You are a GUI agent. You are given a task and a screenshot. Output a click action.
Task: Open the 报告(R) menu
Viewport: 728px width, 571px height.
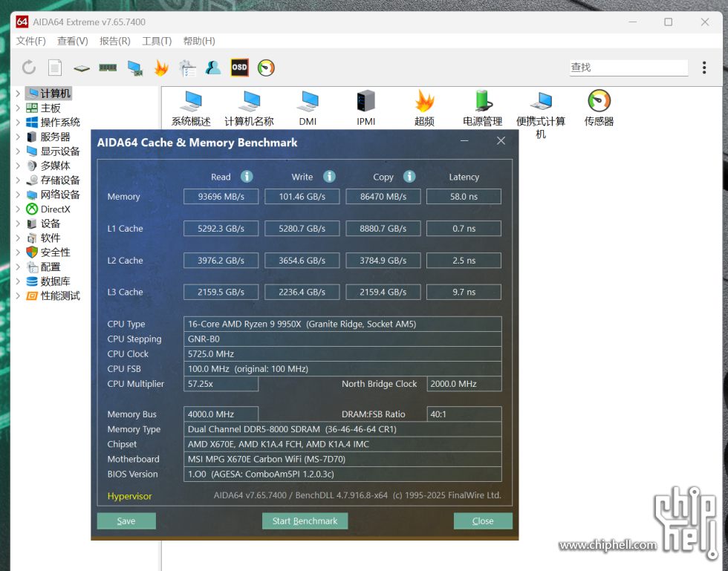pyautogui.click(x=114, y=41)
